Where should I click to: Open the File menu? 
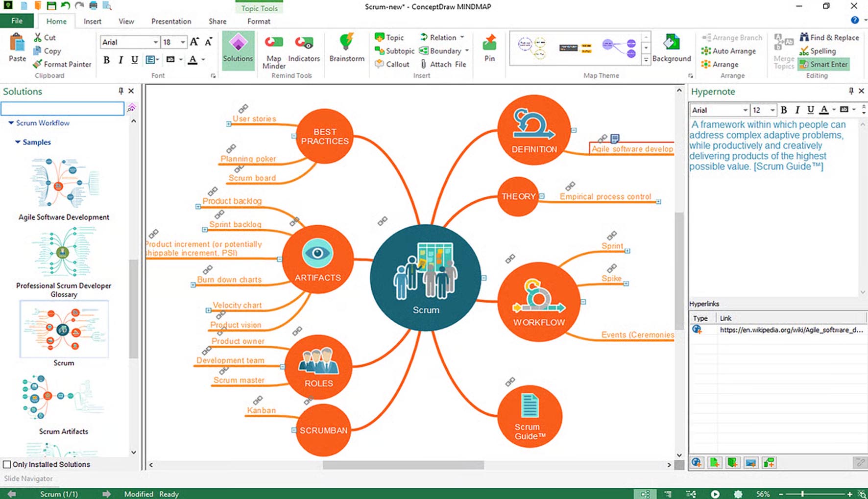point(17,21)
